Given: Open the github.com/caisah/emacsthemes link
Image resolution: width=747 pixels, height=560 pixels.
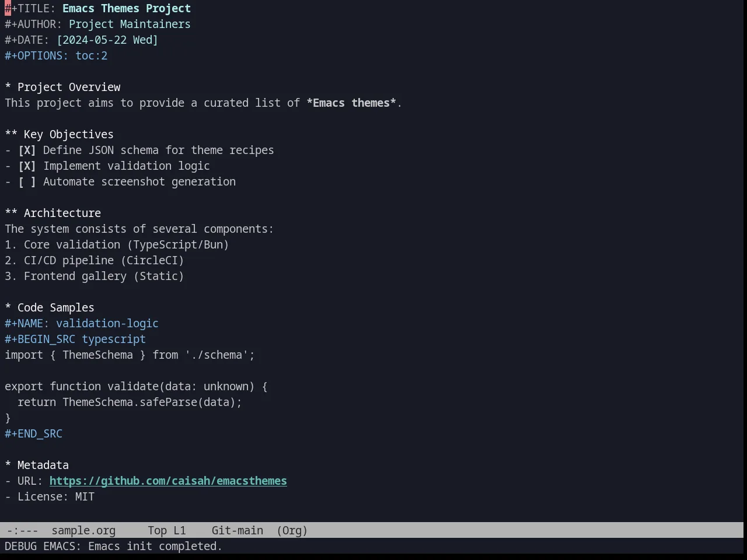Looking at the screenshot, I should pyautogui.click(x=168, y=481).
